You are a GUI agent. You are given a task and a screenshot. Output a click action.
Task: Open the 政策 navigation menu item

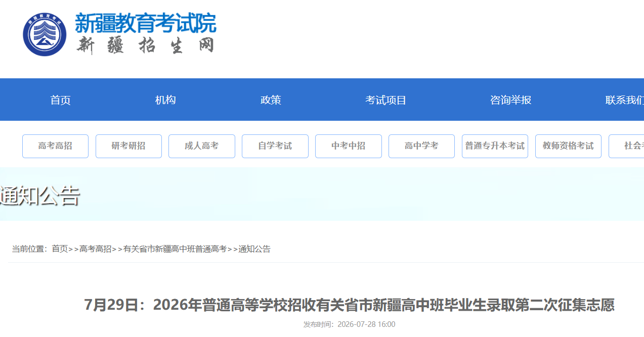[x=271, y=100]
